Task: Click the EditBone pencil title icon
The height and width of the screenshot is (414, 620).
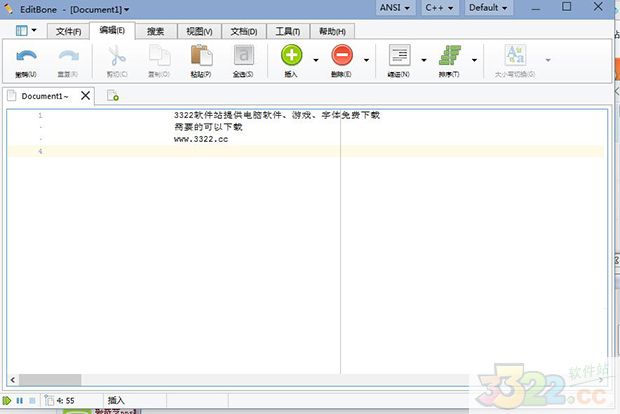Action: coord(8,8)
